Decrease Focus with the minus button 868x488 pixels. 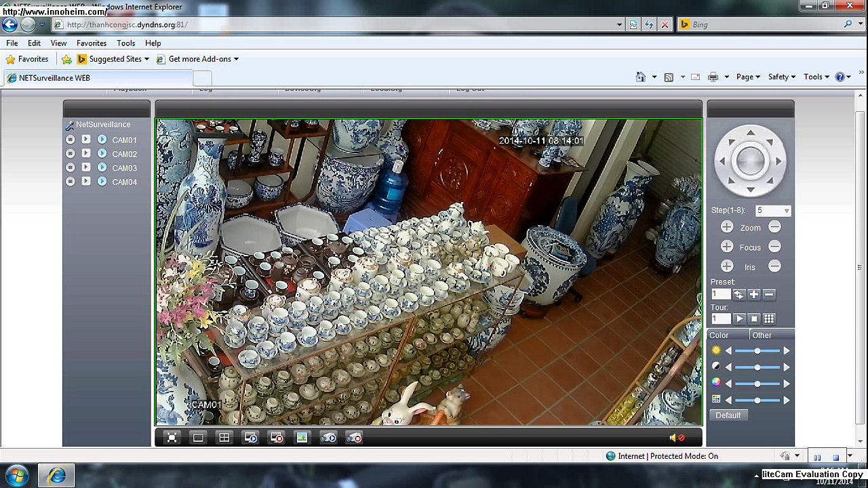pos(774,247)
